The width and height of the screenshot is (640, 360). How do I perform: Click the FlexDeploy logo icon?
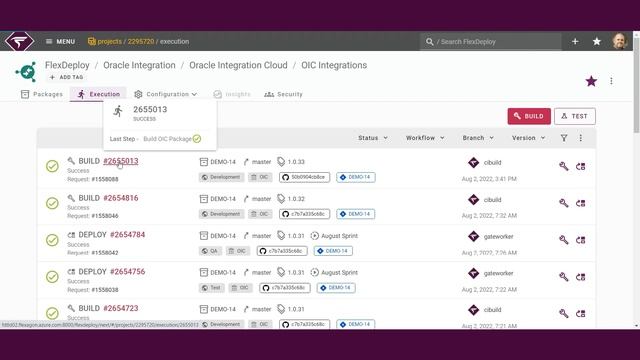[x=19, y=41]
